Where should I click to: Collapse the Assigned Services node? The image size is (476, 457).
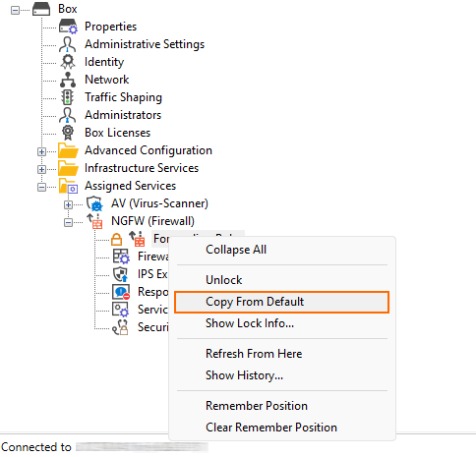pos(41,187)
